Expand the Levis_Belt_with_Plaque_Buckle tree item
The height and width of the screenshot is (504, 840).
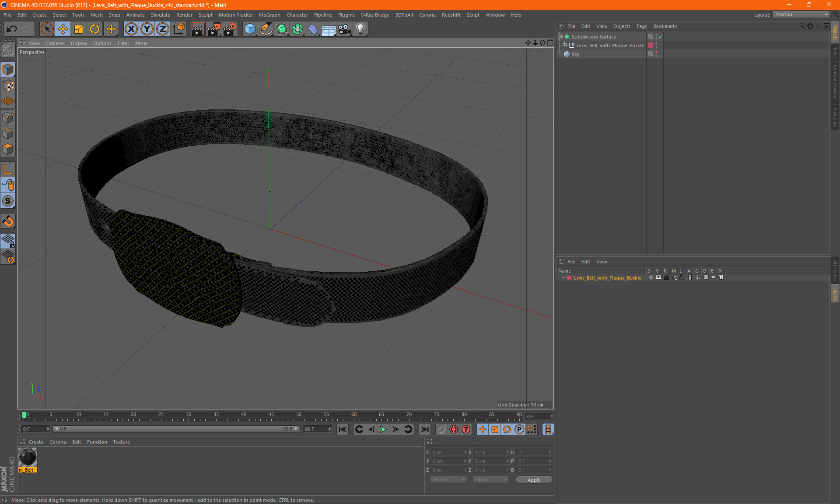coord(565,45)
